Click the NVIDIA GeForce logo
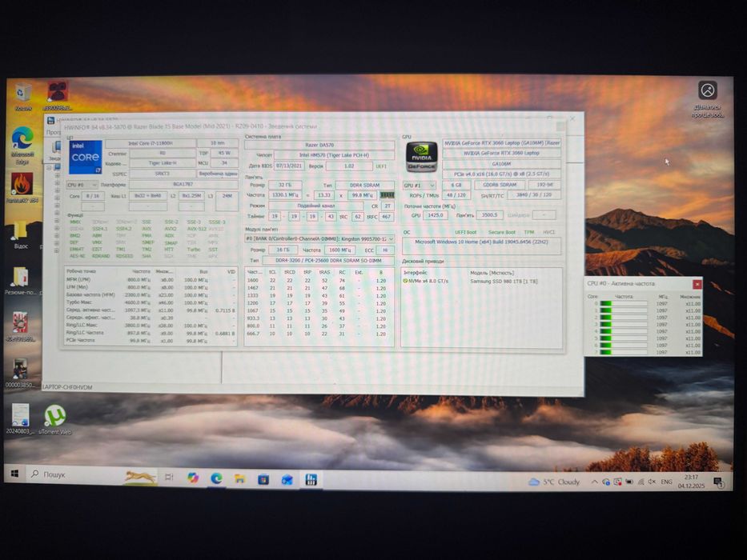This screenshot has width=747, height=560. 421,157
